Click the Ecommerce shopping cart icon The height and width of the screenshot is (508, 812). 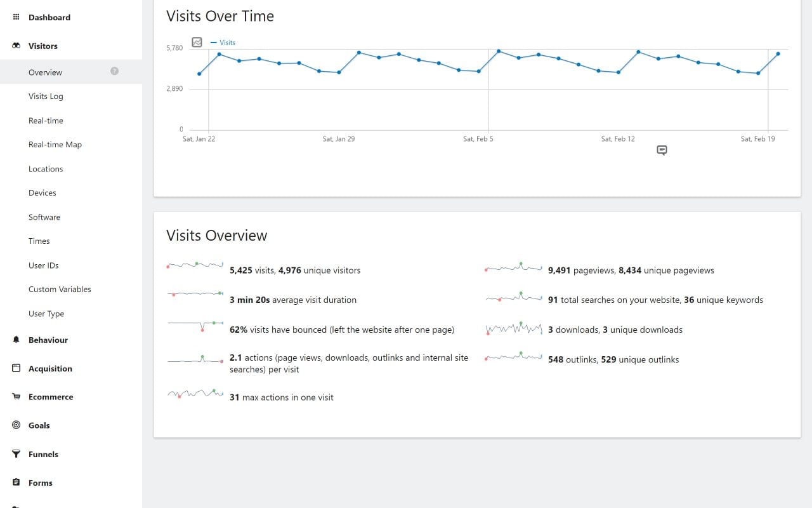point(16,396)
